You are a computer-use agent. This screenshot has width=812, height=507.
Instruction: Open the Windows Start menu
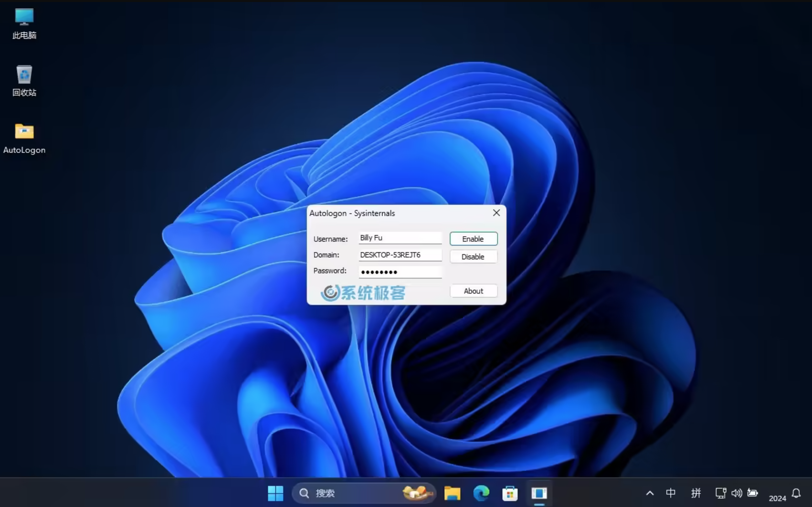coord(275,493)
